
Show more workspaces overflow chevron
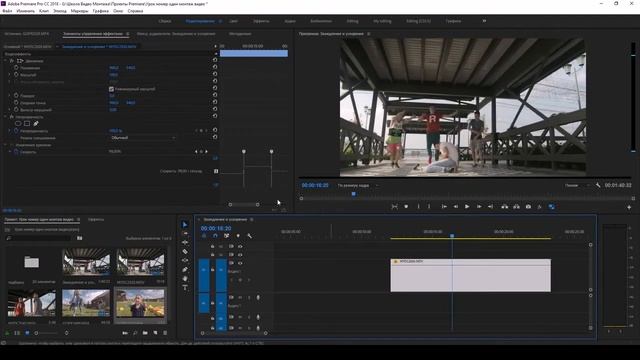(x=484, y=21)
